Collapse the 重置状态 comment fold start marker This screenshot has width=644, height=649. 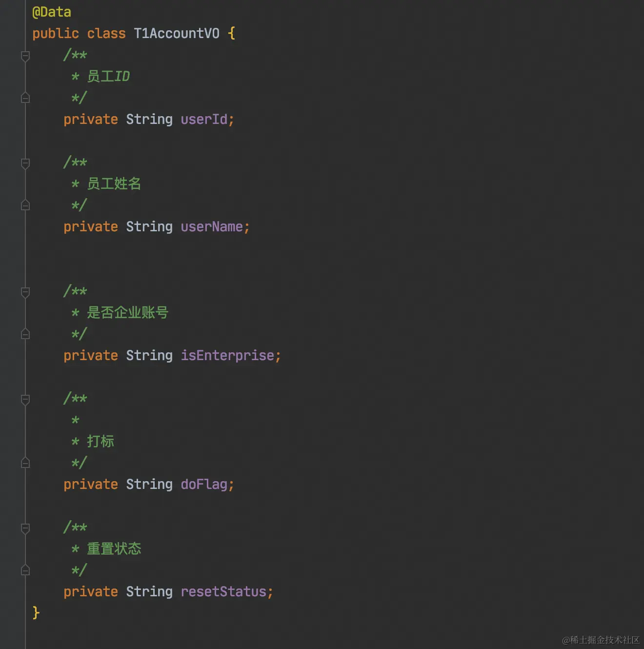[25, 528]
